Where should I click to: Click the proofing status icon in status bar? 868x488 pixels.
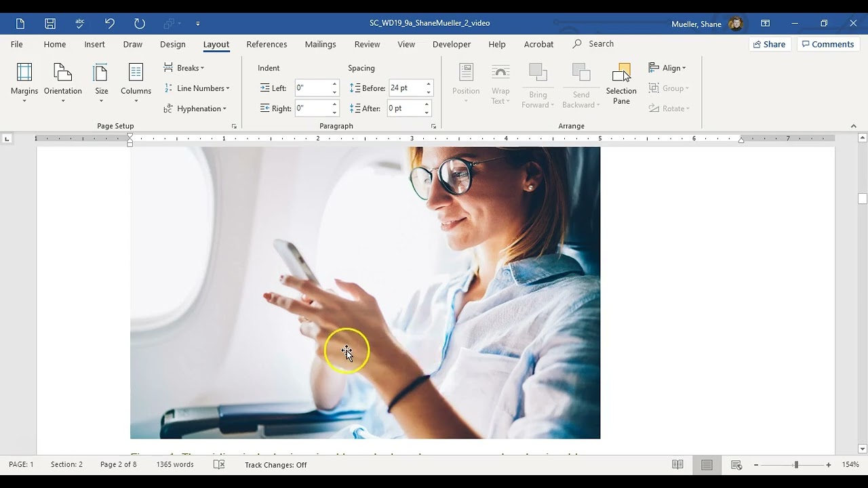tap(219, 465)
